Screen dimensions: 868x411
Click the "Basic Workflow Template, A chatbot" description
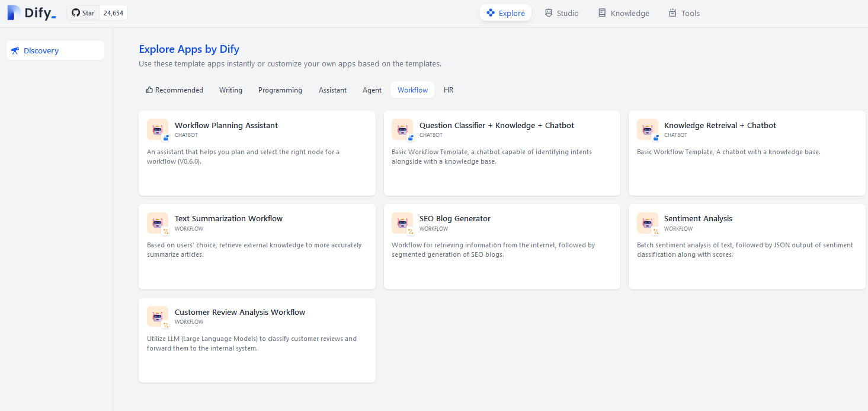pos(729,152)
